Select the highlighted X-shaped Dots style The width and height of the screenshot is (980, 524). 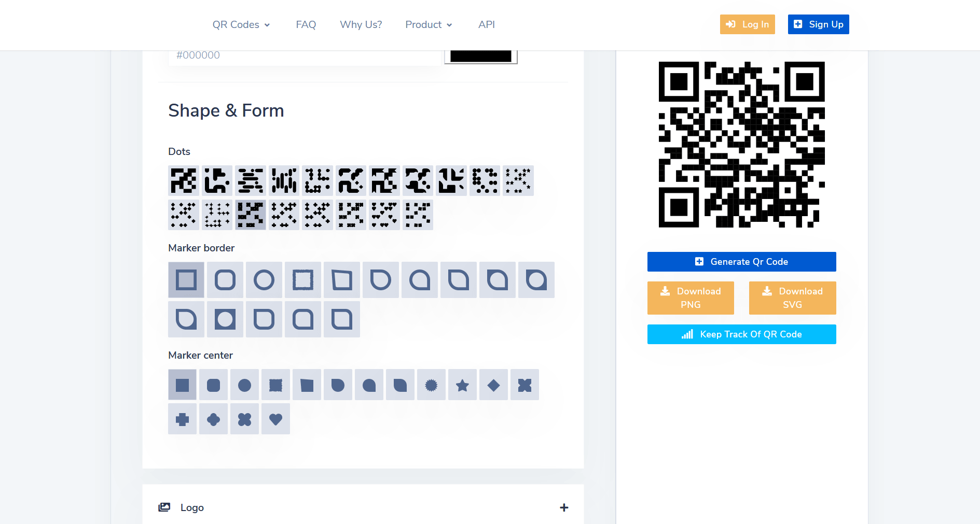(251, 215)
